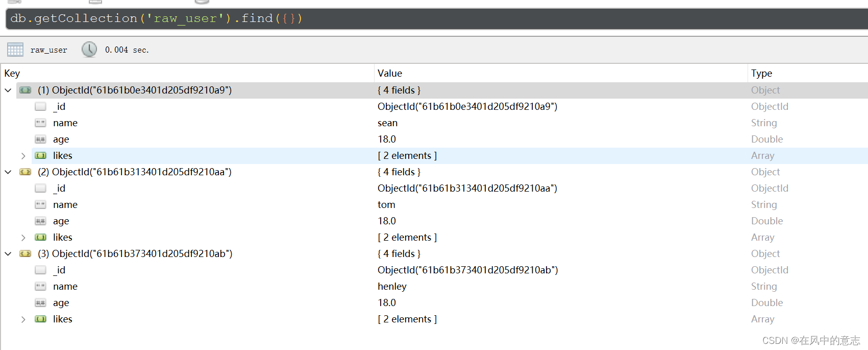The height and width of the screenshot is (350, 868).
Task: Click document icon of ObjectId ending 9210ab
Action: click(26, 254)
